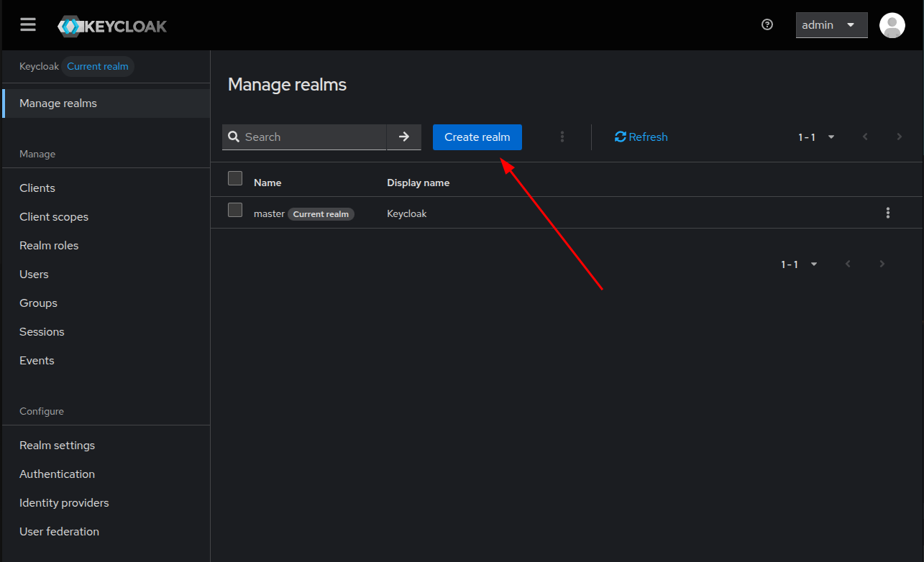
Task: Toggle the hamburger sidebar menu
Action: [28, 25]
